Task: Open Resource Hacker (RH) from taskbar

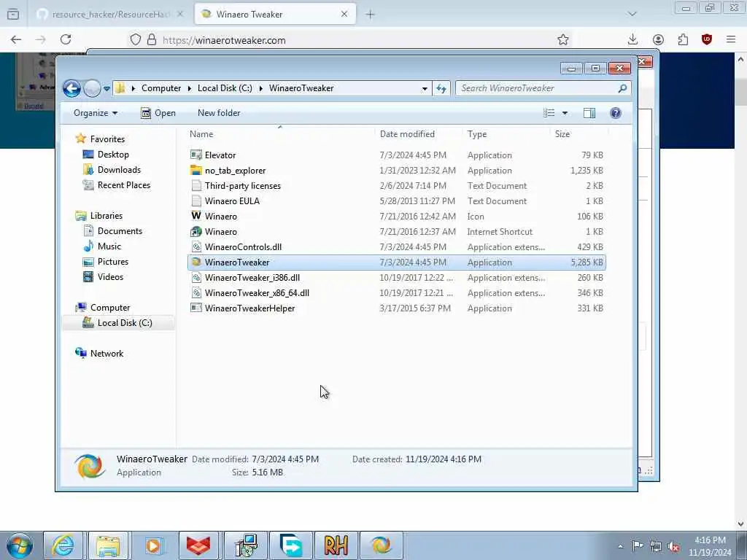Action: pyautogui.click(x=336, y=545)
